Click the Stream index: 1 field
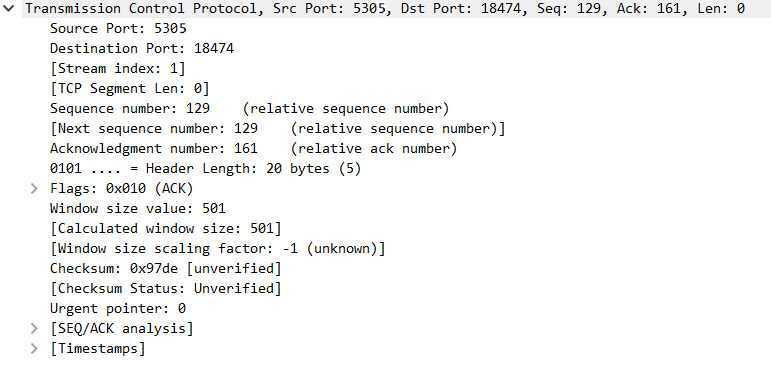The width and height of the screenshot is (771, 368). click(118, 68)
